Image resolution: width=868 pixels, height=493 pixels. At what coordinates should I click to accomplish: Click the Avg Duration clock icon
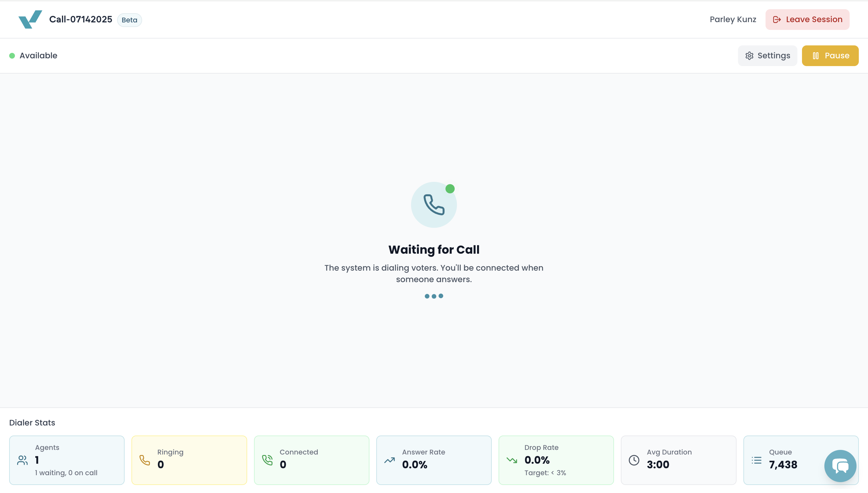634,460
